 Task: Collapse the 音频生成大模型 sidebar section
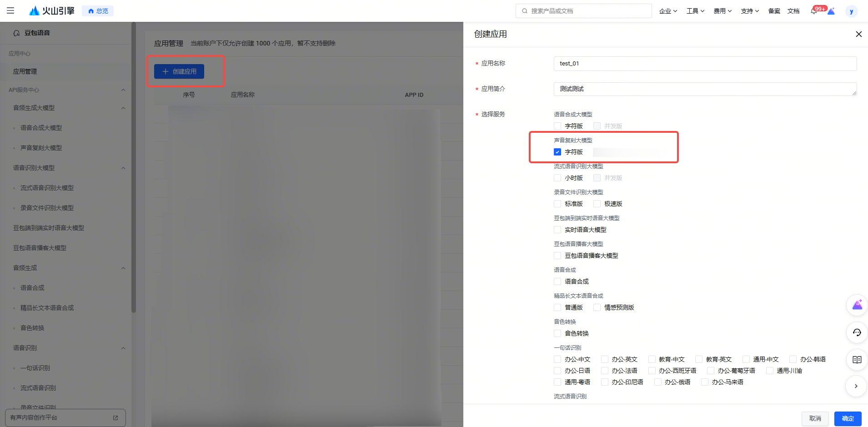point(123,108)
